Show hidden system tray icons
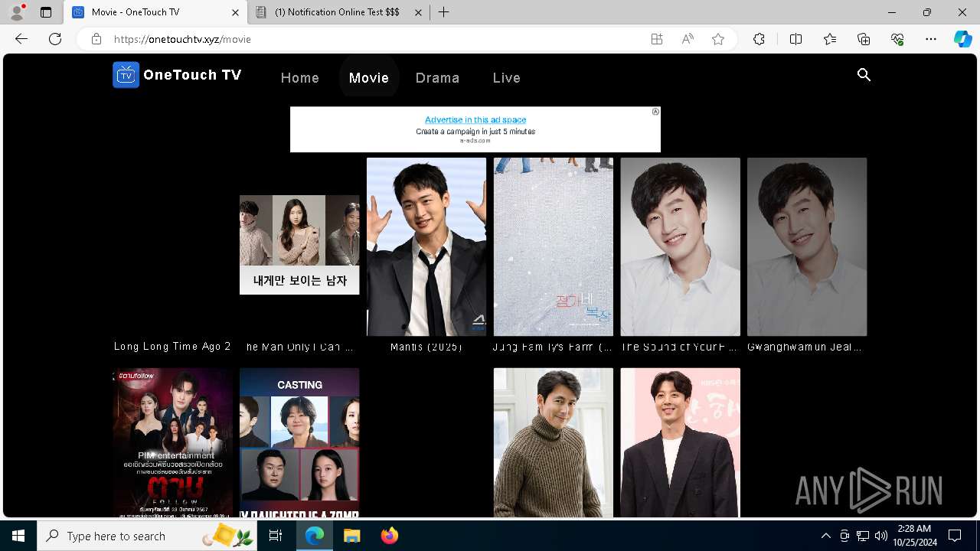 (825, 536)
